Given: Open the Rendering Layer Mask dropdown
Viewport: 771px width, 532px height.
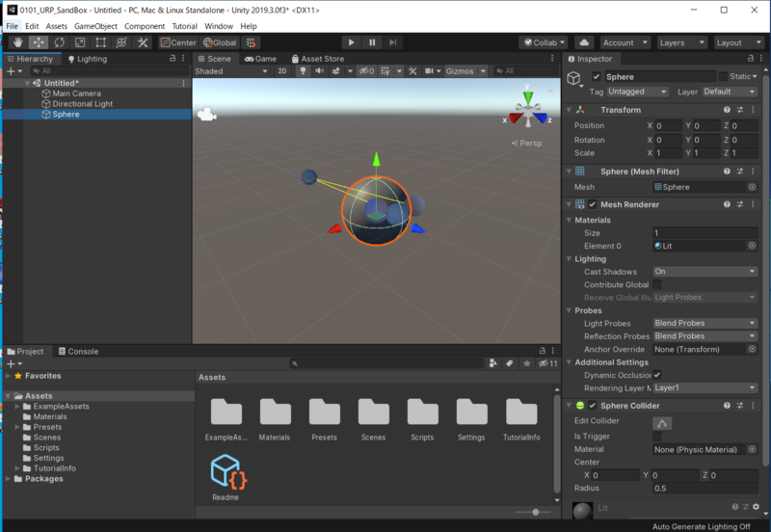Looking at the screenshot, I should point(705,388).
